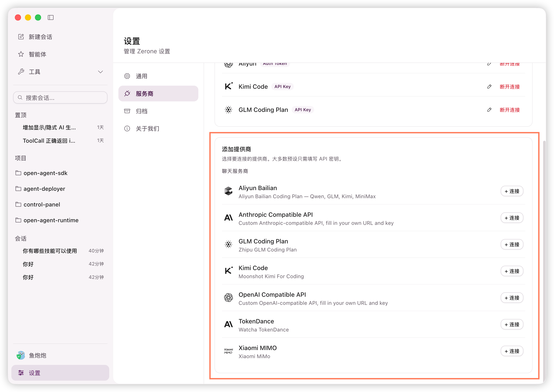Open the 通用 settings tab
Screen dimensions: 554x392
click(x=158, y=76)
